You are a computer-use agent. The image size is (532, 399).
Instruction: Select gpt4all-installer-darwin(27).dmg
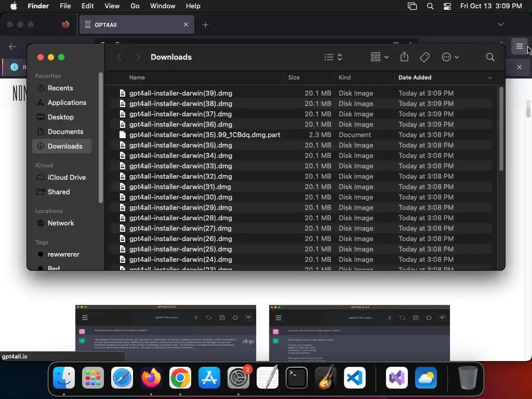[301, 229]
